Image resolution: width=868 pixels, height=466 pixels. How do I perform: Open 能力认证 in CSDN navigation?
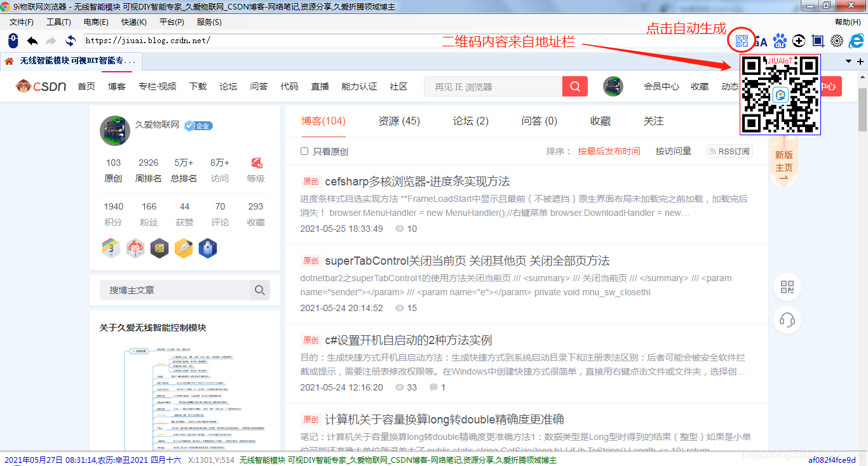click(359, 86)
